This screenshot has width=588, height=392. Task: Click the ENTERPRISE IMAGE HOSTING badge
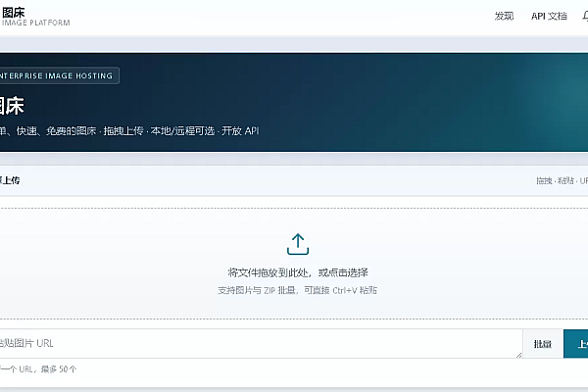tap(59, 75)
